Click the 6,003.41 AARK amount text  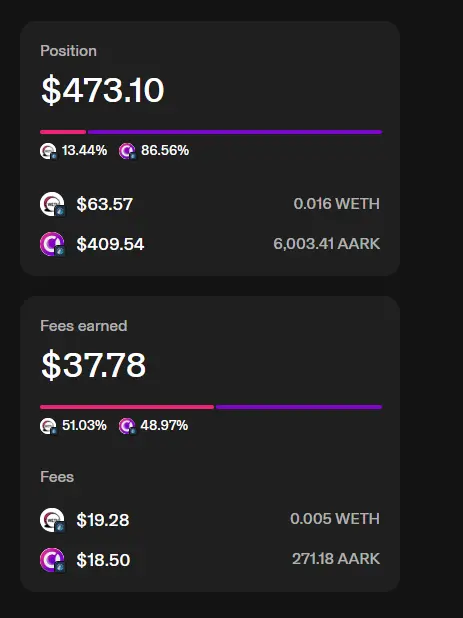pos(327,244)
